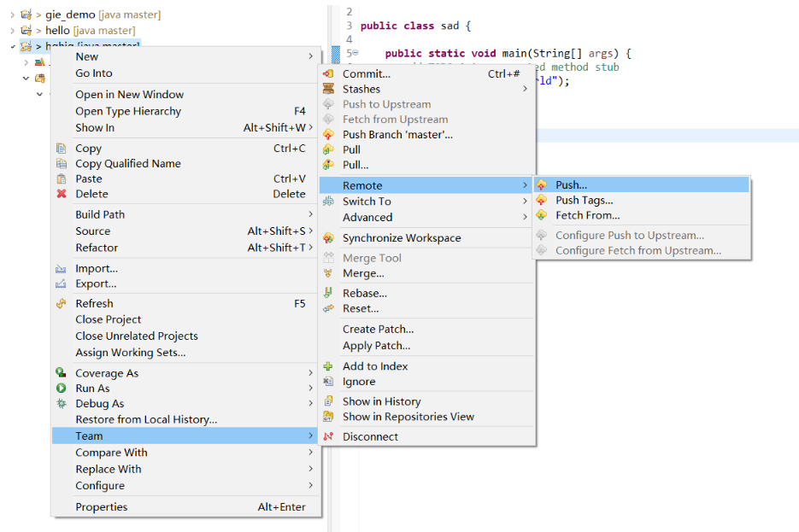Click the Commit icon in Team submenu
The height and width of the screenshot is (532, 799).
(x=327, y=73)
